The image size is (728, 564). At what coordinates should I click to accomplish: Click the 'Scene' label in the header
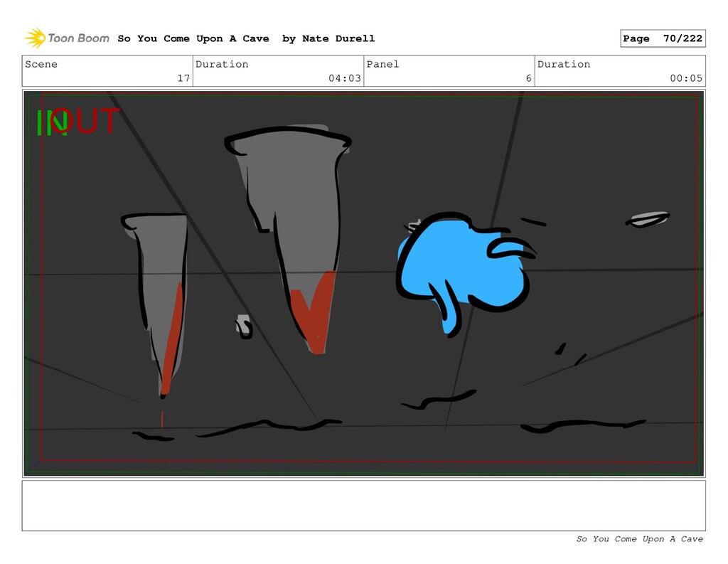[41, 64]
